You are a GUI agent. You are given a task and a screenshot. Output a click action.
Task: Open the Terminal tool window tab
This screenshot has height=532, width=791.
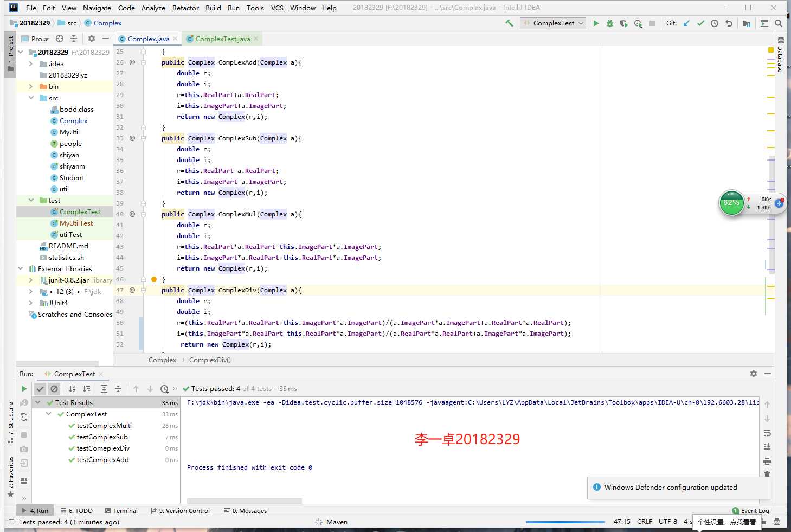[121, 511]
